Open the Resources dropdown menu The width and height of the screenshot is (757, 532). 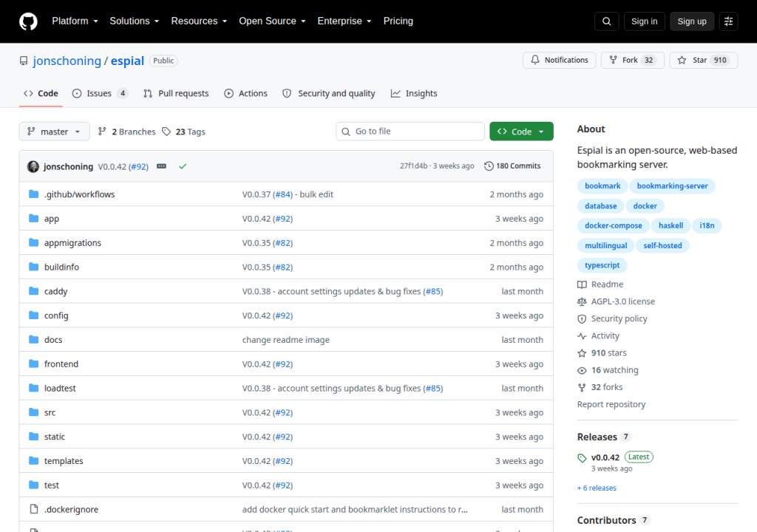tap(199, 21)
